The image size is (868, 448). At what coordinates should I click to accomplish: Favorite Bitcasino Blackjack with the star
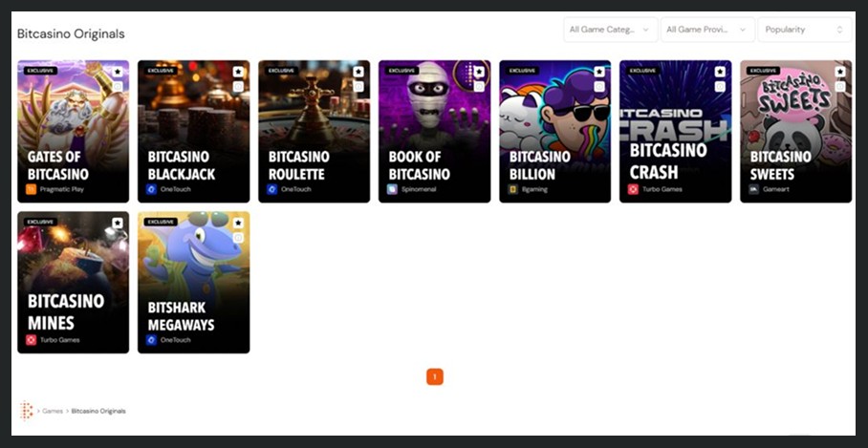pyautogui.click(x=238, y=72)
